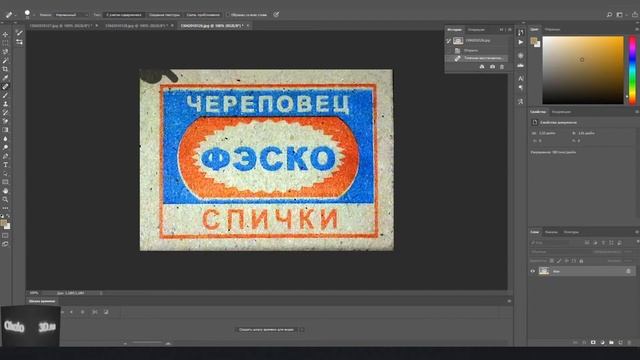Select the Clone Stamp tool

pos(5,104)
